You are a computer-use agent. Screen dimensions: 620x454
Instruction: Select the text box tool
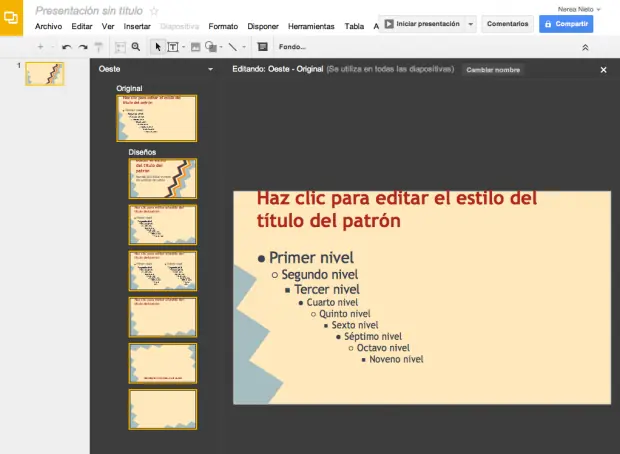[x=172, y=47]
